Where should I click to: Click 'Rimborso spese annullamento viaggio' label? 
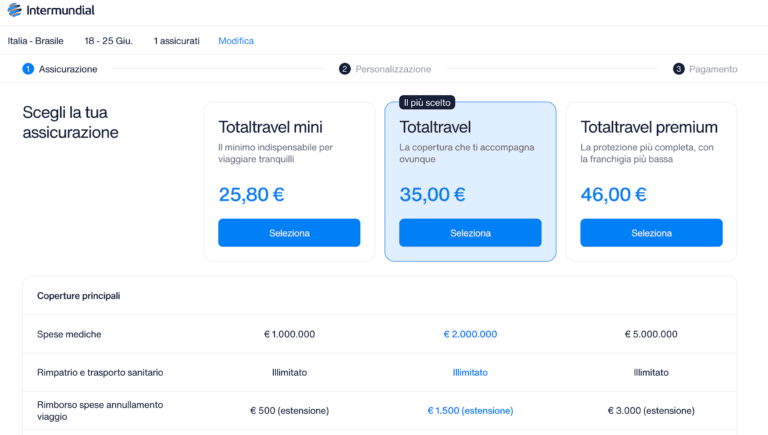100,411
